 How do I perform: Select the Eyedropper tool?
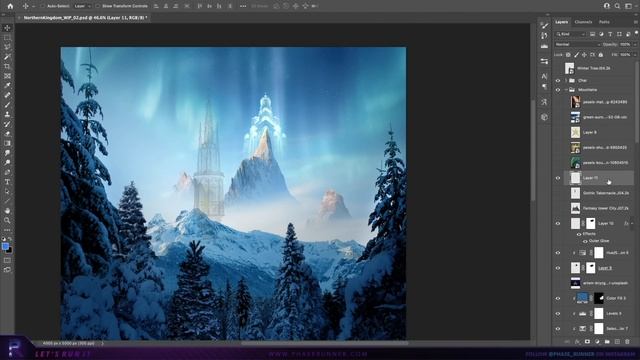point(7,85)
